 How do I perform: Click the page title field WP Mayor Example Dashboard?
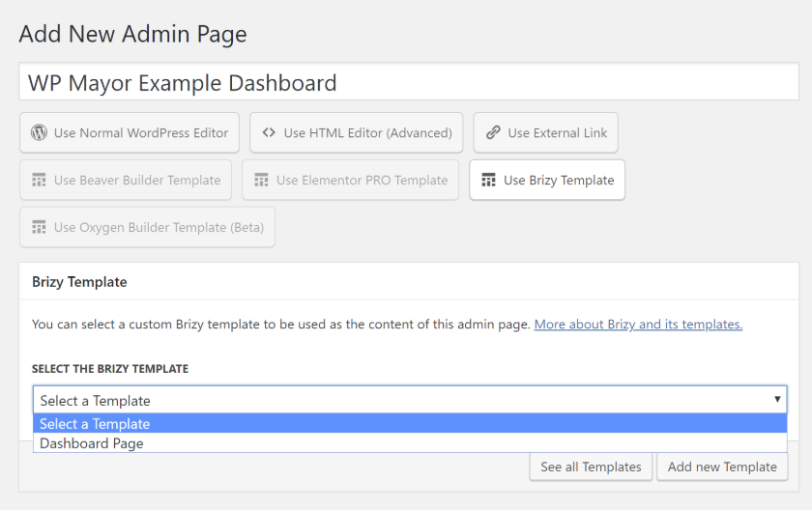pos(409,82)
